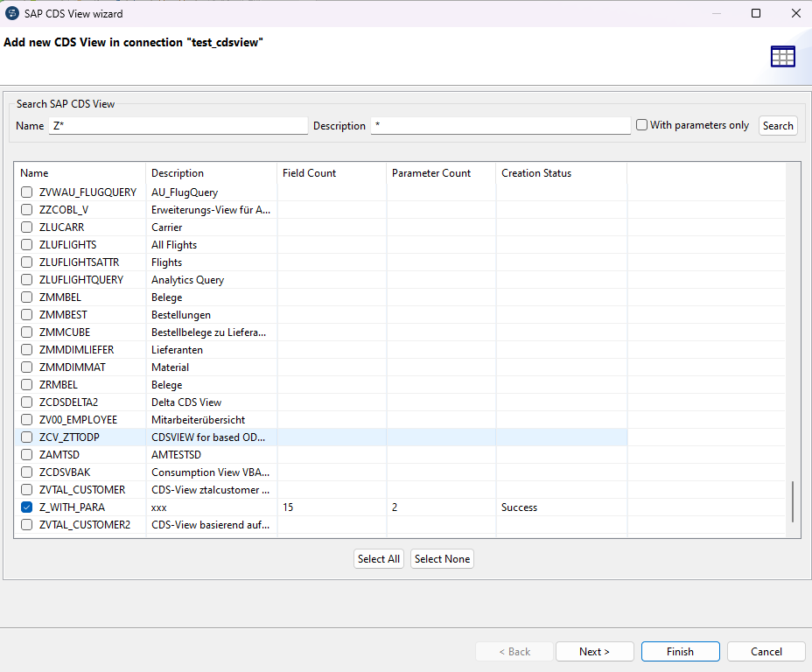The height and width of the screenshot is (672, 812).
Task: Click Next to proceed to the next step
Action: coord(594,651)
